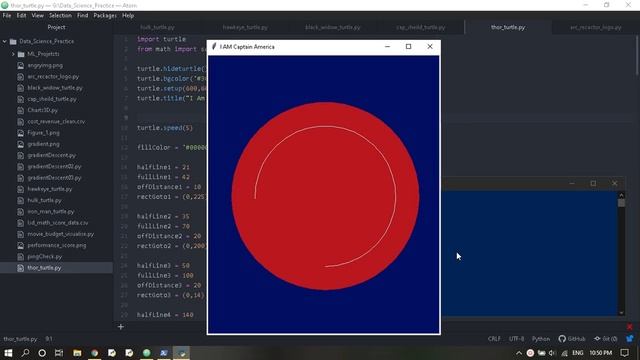Image resolution: width=640 pixels, height=360 pixels.
Task: Open performance_score.png in tree
Action: pyautogui.click(x=57, y=245)
